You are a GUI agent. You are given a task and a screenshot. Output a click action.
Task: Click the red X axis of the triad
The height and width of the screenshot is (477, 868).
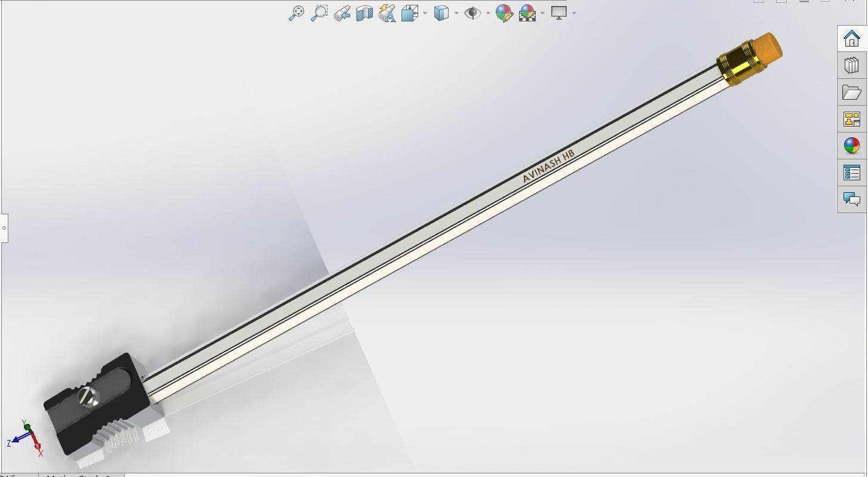(38, 446)
